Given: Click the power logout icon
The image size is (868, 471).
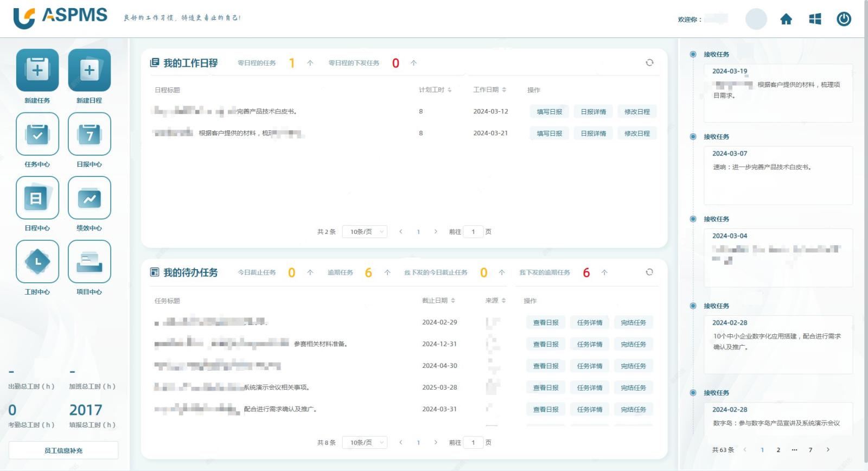Looking at the screenshot, I should (x=844, y=20).
